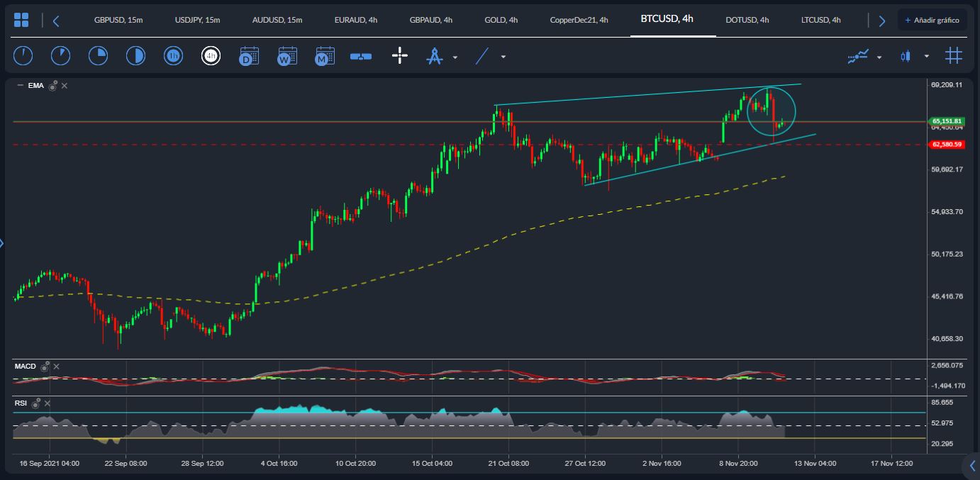This screenshot has height=480, width=980.
Task: Expand the indicators dropdown arrow
Action: 879,57
